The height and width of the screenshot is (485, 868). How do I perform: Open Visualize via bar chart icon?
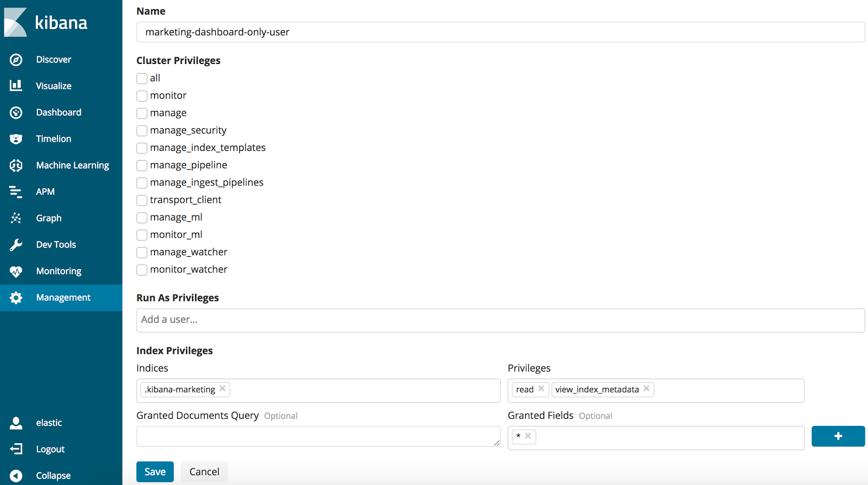(x=16, y=86)
